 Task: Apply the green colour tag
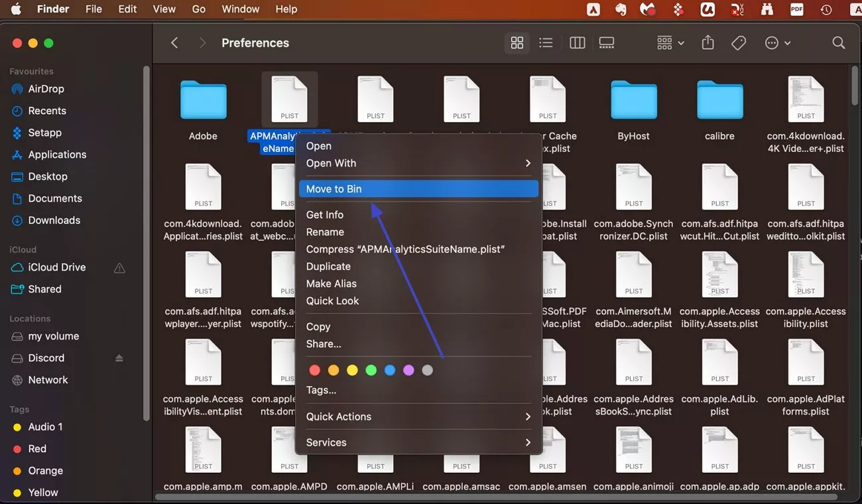[371, 370]
